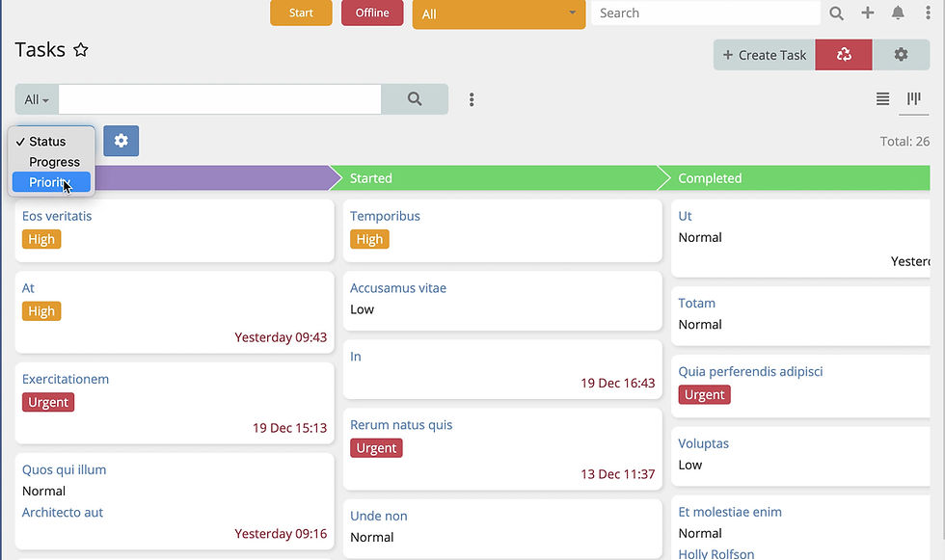Open the orange All dropdown

pos(499,13)
